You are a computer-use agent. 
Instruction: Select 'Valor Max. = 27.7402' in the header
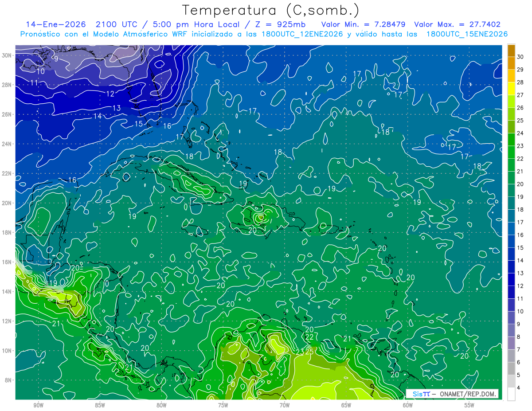pos(457,24)
